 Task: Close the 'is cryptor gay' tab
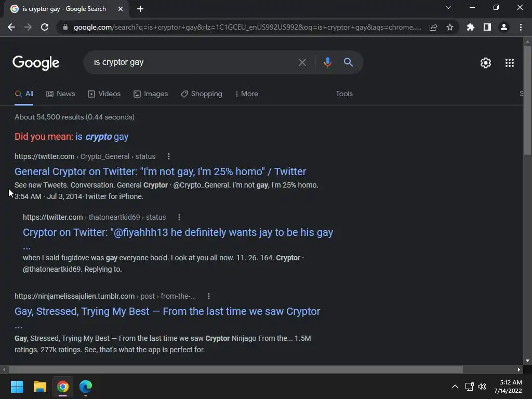(120, 9)
